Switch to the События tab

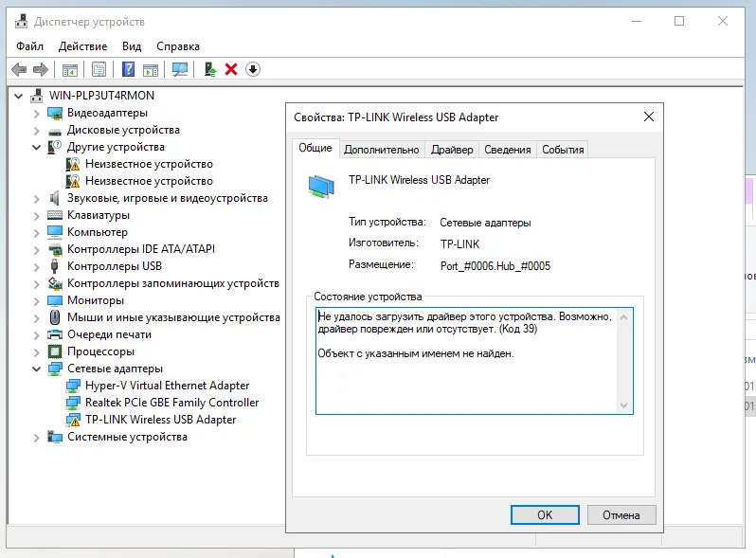coord(563,150)
